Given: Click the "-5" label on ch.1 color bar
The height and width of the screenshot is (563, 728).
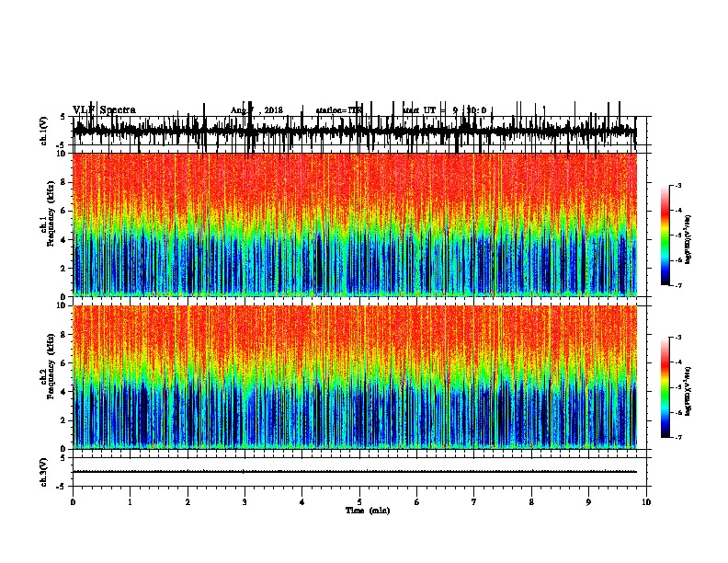Looking at the screenshot, I should click(677, 236).
